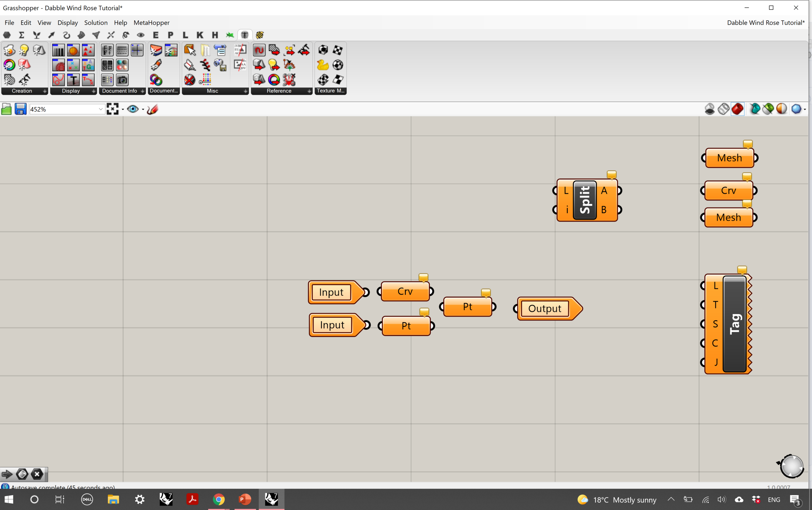The image size is (812, 510).
Task: Open the MetaHopper menu
Action: [x=151, y=23]
